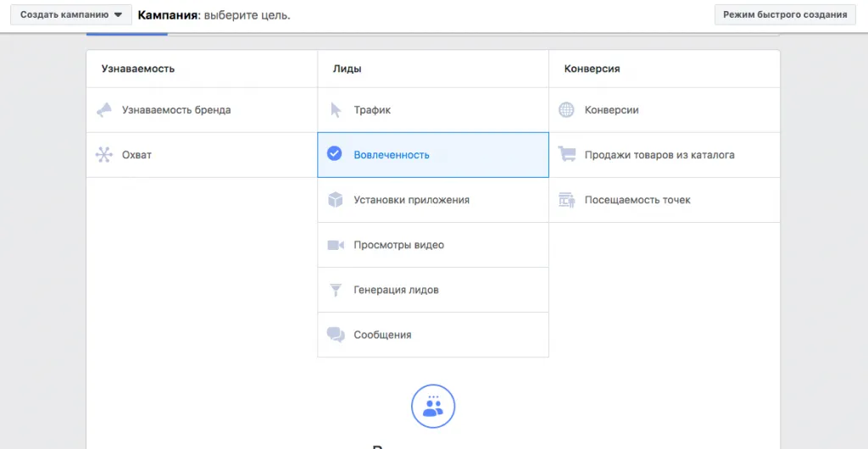Pick the Просмотры видео objective

433,245
